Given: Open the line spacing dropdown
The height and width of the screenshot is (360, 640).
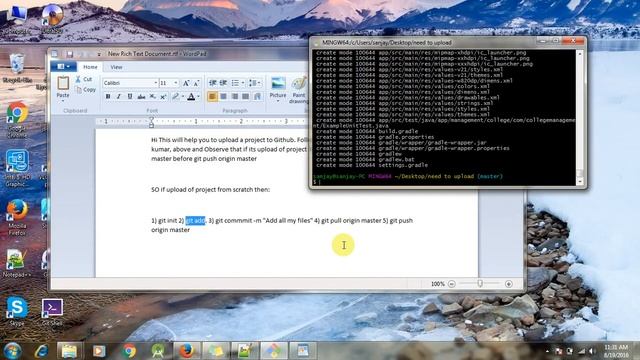Looking at the screenshot, I should pos(255,83).
